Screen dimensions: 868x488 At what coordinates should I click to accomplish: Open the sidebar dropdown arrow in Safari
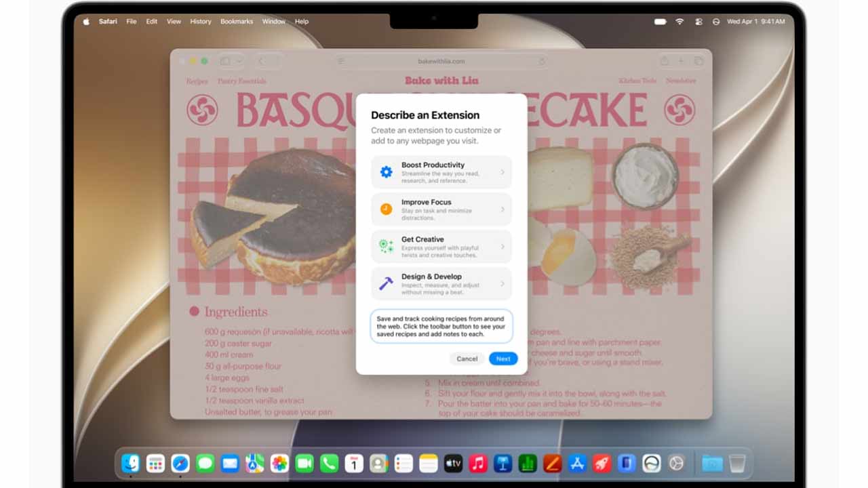[239, 62]
